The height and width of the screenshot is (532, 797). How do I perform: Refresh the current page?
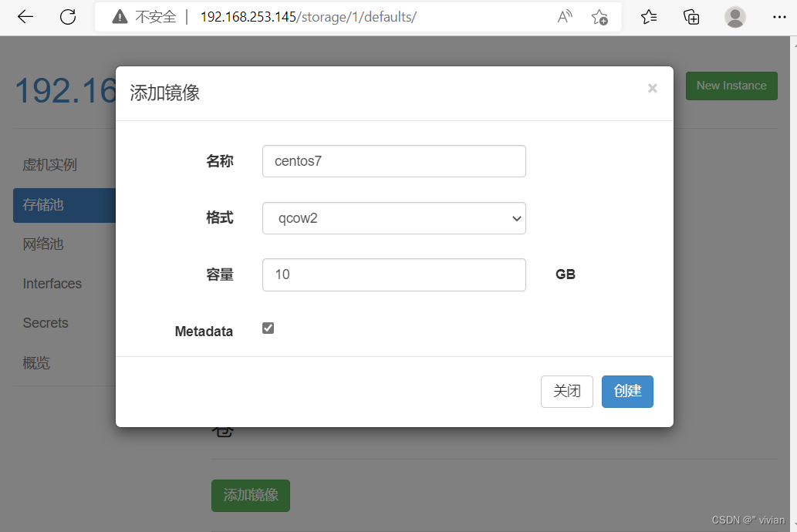[x=68, y=16]
